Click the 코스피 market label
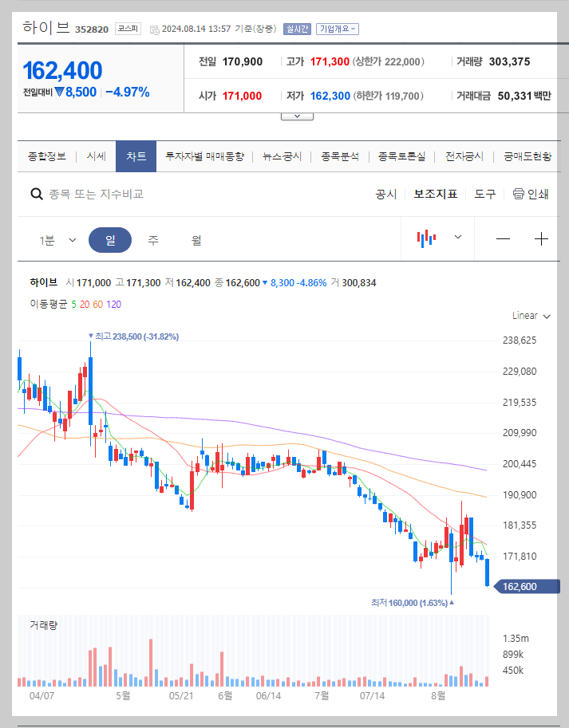Screen dimensions: 569x728 point(128,29)
